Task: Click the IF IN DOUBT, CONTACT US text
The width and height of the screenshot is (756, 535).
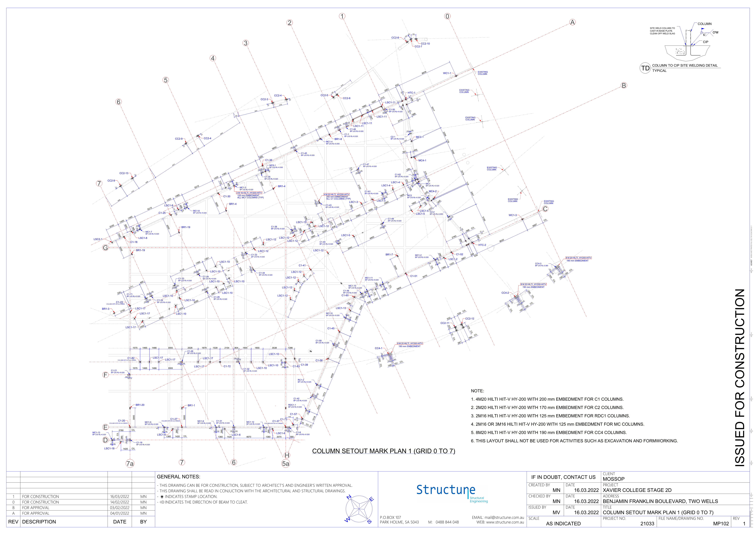Action: 563,477
